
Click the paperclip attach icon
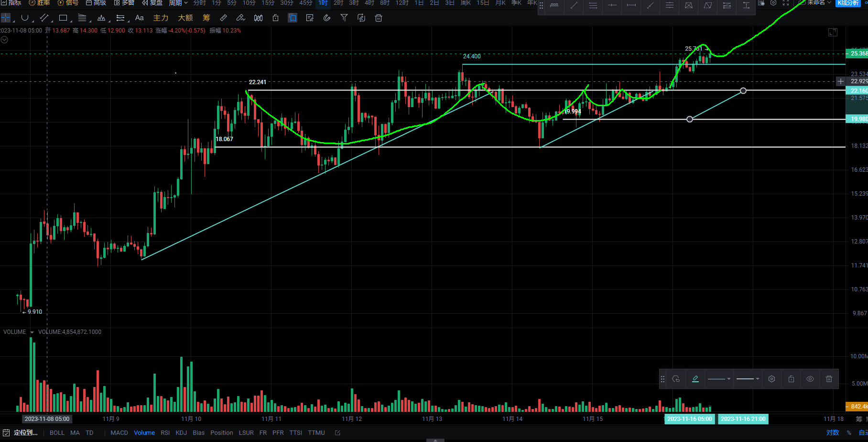pyautogui.click(x=327, y=18)
